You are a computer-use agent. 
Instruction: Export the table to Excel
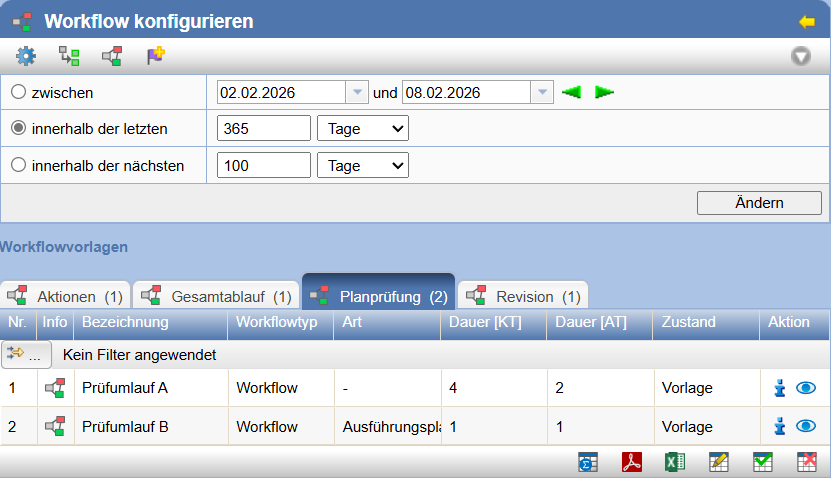[x=675, y=462]
